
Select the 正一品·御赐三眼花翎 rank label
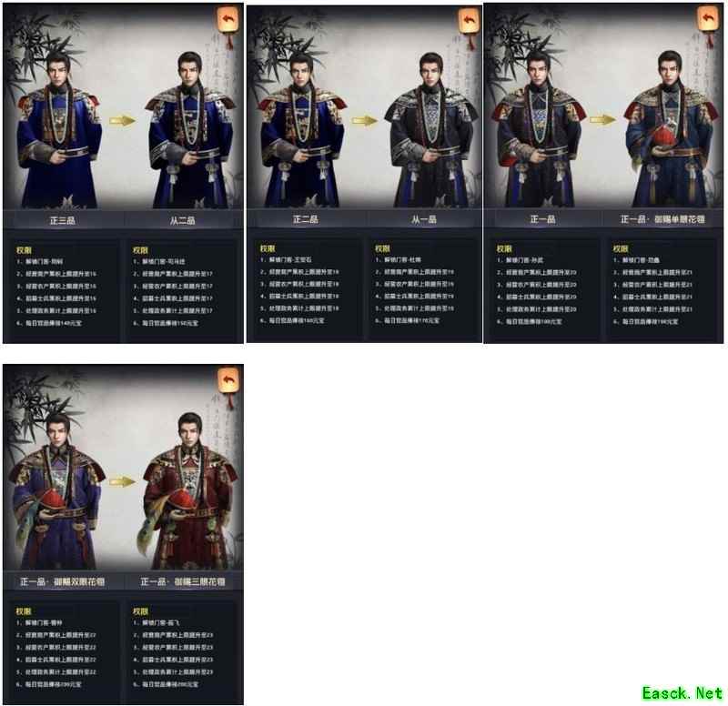pyautogui.click(x=183, y=581)
